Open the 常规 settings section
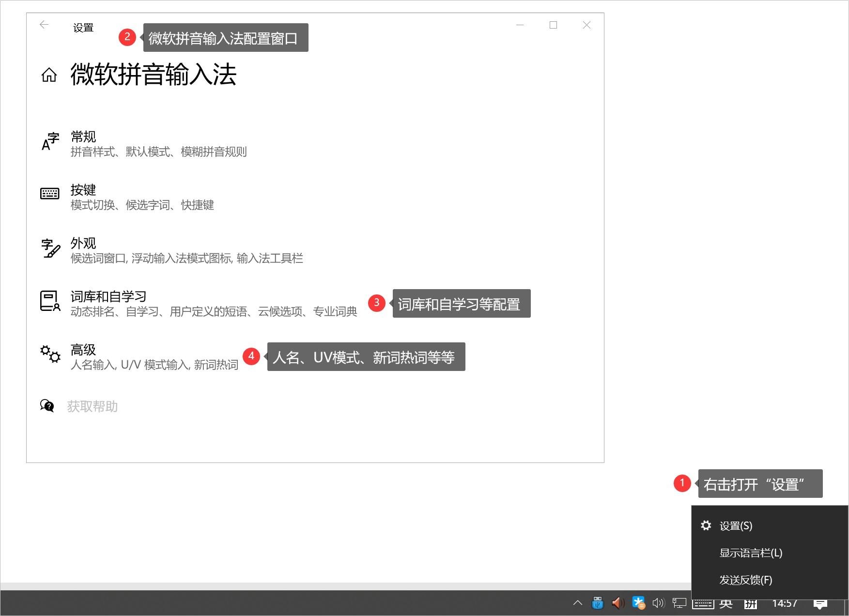 point(83,137)
